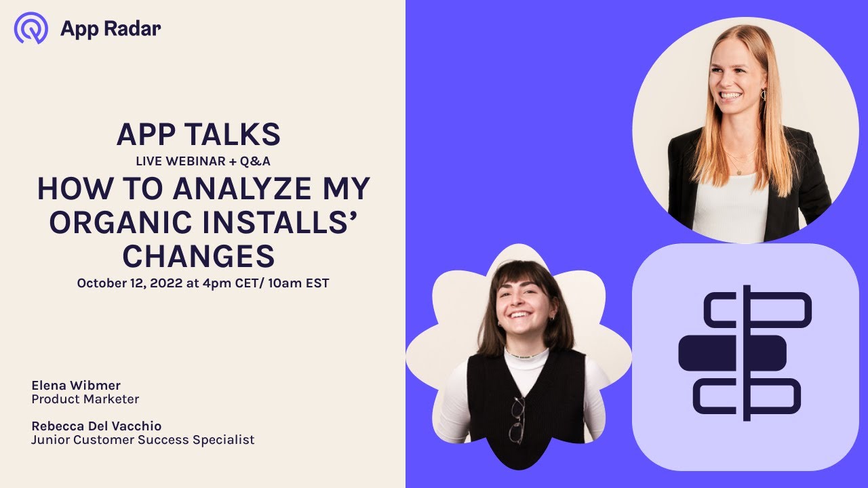
Task: Select "Junior Customer Success Specialist" job title
Action: pos(143,440)
